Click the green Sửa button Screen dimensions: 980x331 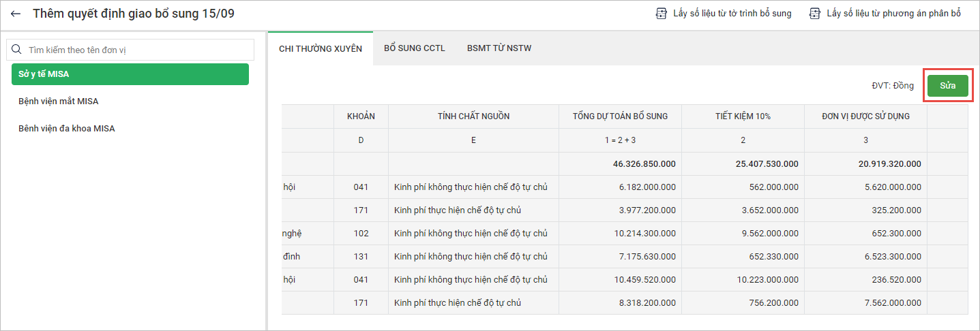click(x=947, y=86)
